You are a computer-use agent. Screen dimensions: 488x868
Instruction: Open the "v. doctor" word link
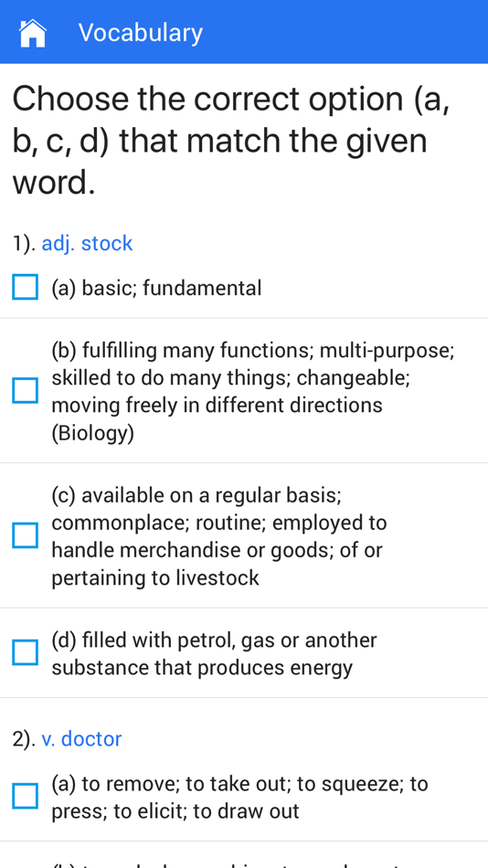[x=81, y=738]
